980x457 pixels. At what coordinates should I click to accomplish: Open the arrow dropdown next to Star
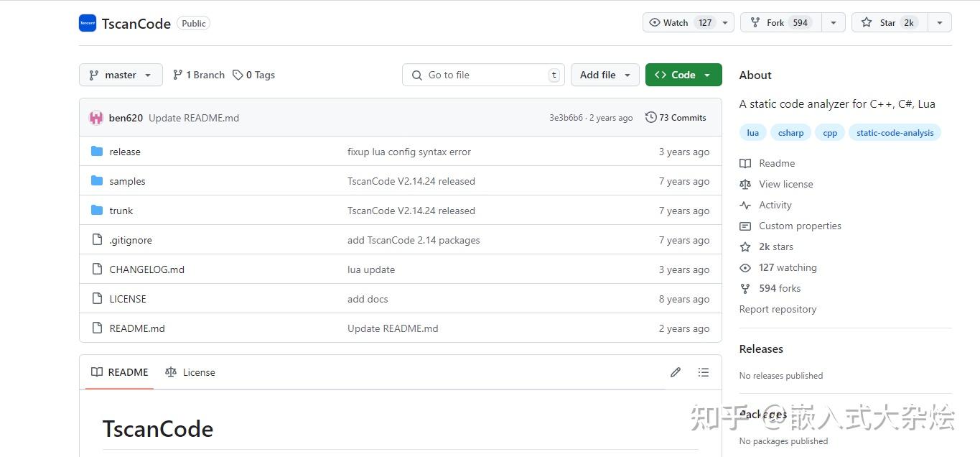[939, 23]
